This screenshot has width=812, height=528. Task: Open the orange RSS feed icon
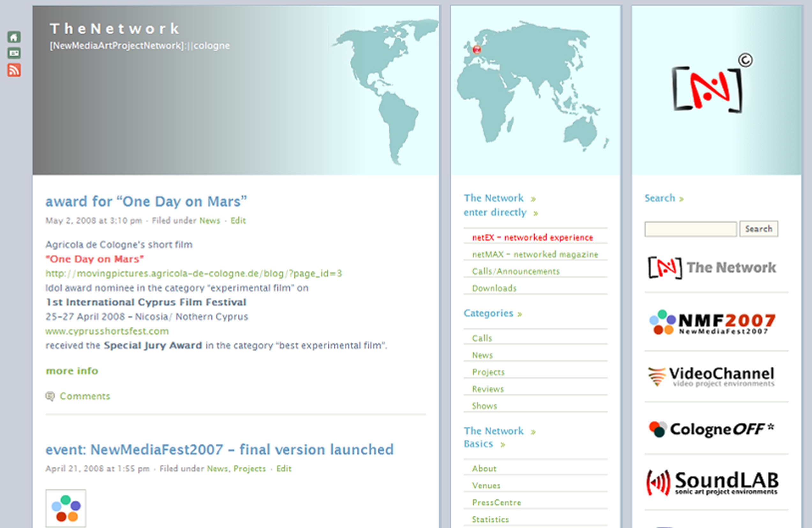pos(14,70)
